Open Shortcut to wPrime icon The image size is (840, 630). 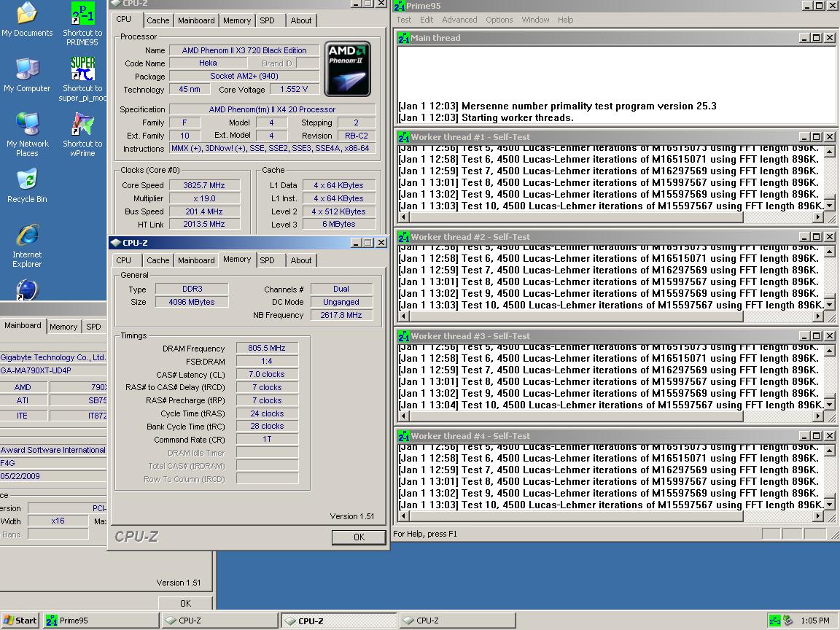(82, 125)
